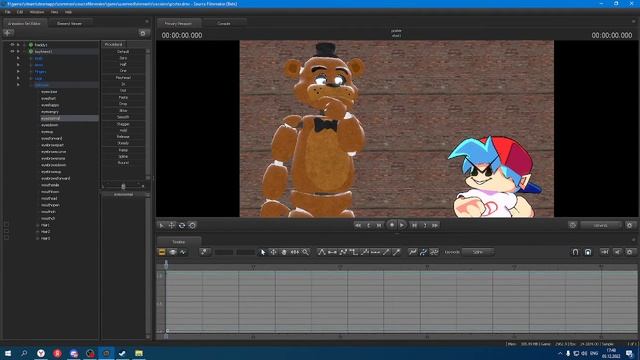
Task: Jump to the last frame with fast-forward button
Action: (435, 225)
